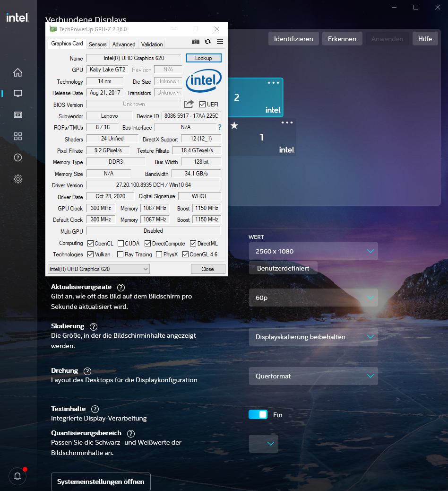The width and height of the screenshot is (448, 491).
Task: Open the notifications bell icon
Action: pyautogui.click(x=17, y=476)
